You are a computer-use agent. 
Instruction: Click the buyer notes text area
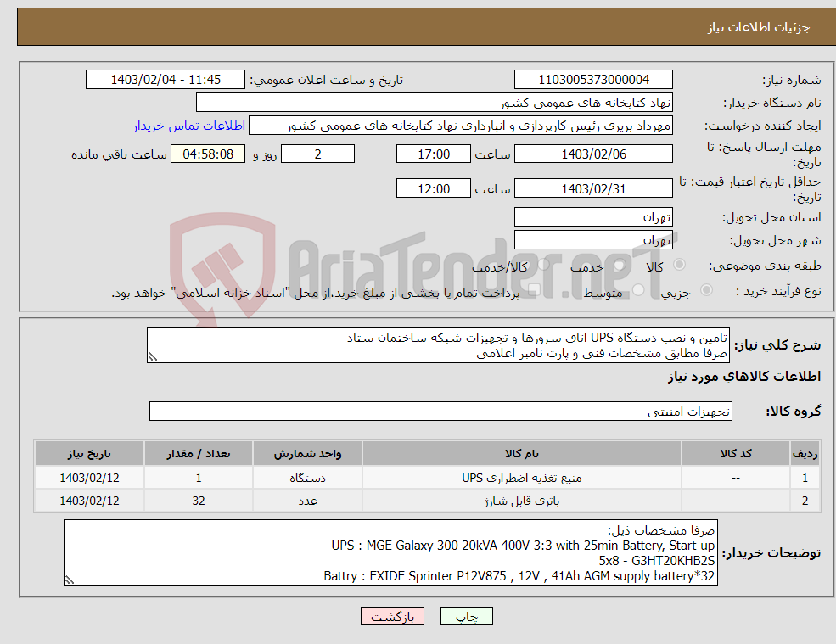390,553
